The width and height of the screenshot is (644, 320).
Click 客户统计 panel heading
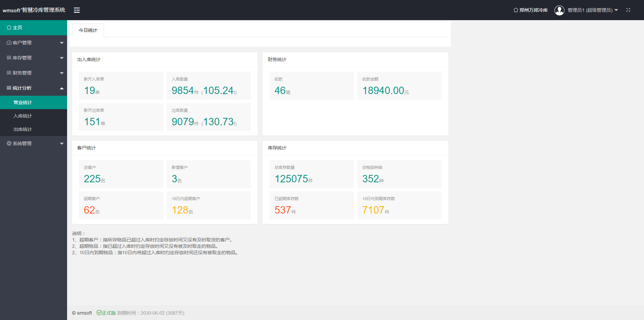click(x=87, y=148)
